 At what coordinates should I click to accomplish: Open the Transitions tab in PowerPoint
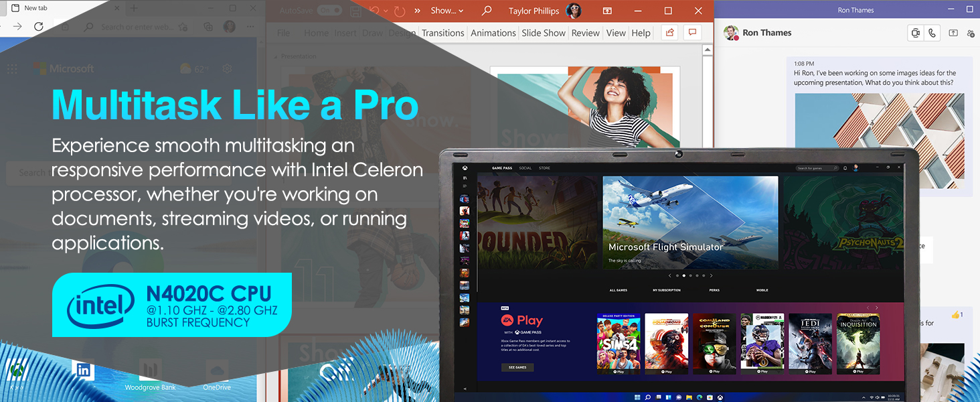pos(442,33)
